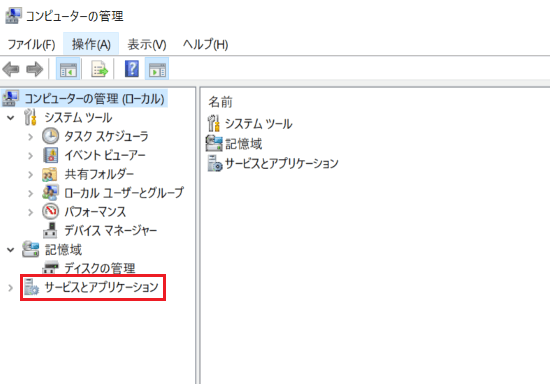550x384 pixels.
Task: Select 共有フォルダー label
Action: (99, 174)
